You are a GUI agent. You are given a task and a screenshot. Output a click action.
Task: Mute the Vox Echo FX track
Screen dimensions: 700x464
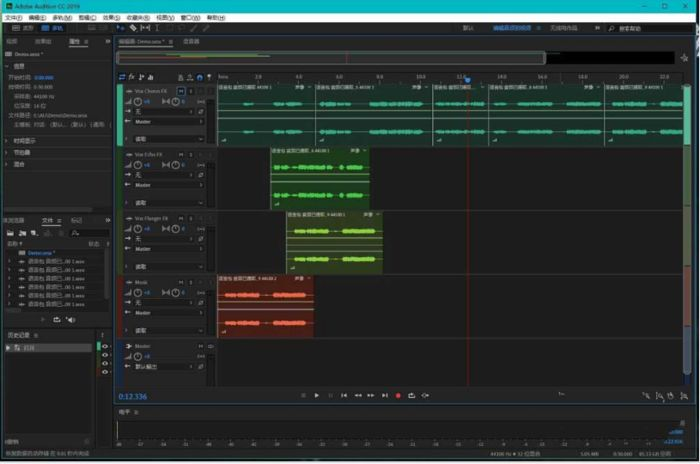tap(181, 155)
